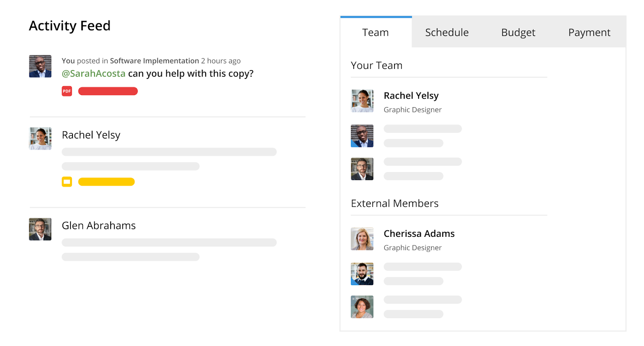Click Cherissa Adams' photo under External Members

coord(362,238)
